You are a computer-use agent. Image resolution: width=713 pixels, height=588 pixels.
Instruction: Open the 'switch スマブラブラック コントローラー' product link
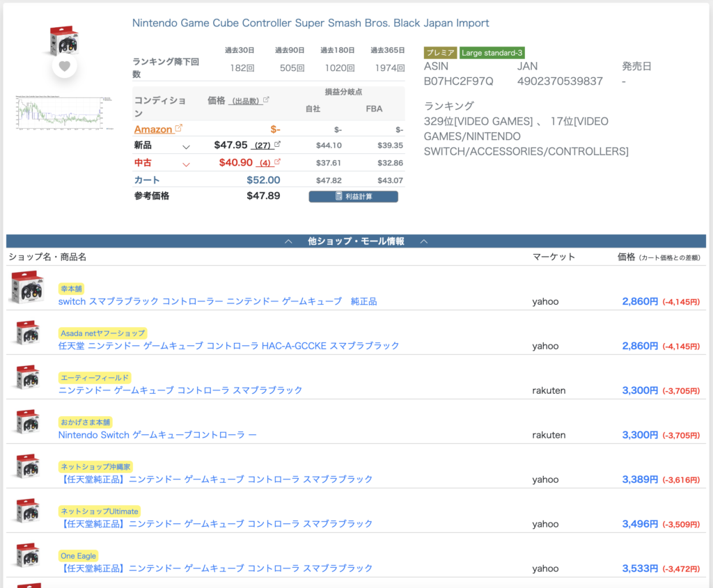coord(217,301)
